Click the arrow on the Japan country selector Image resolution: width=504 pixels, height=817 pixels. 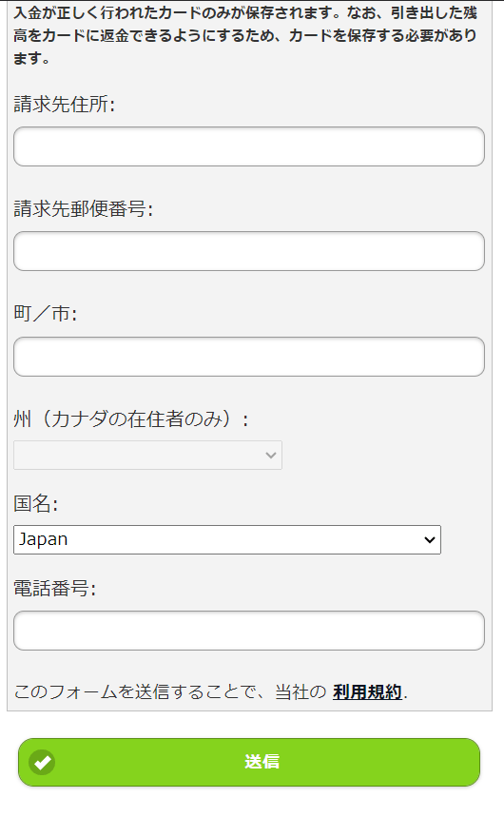click(430, 540)
